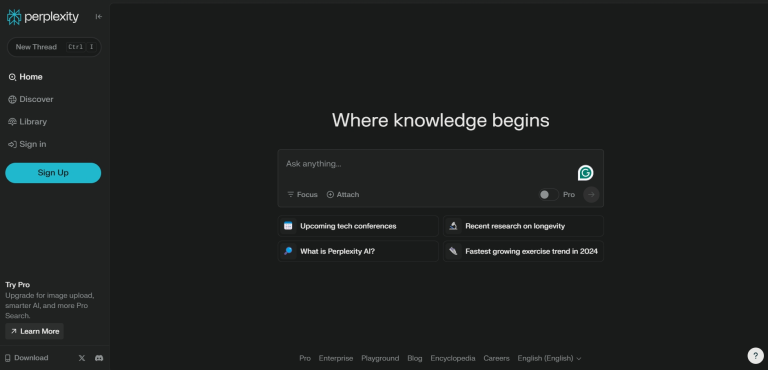
Task: Select Sign in from the sidebar
Action: pyautogui.click(x=27, y=144)
